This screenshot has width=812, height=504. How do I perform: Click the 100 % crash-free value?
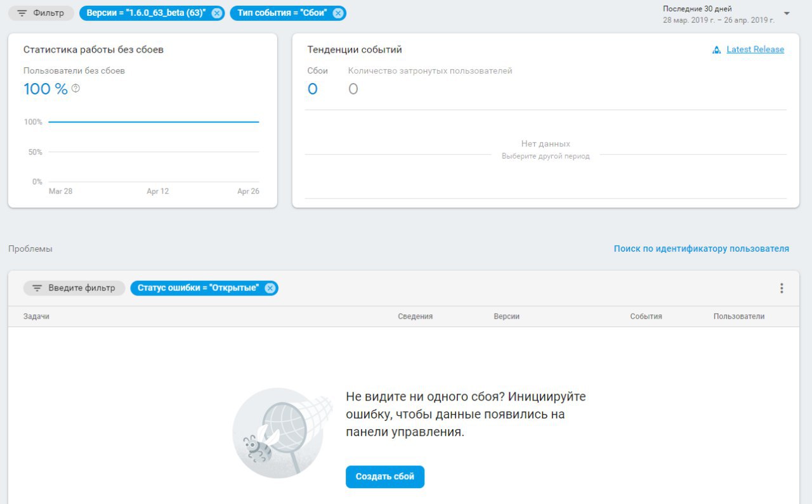pyautogui.click(x=46, y=89)
